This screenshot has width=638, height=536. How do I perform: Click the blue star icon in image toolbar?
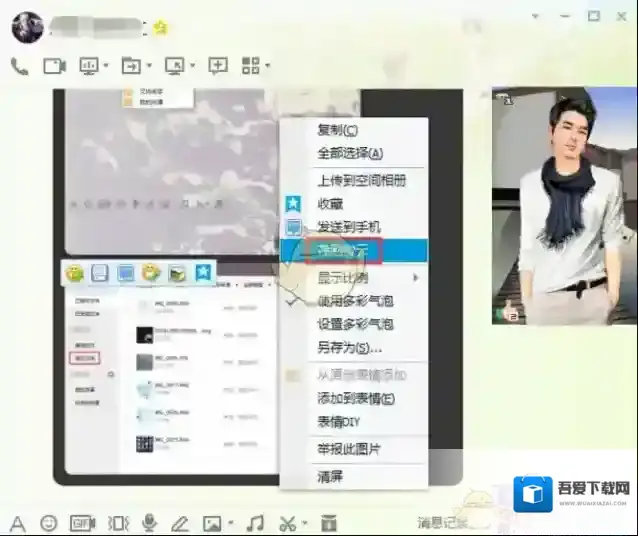click(203, 273)
